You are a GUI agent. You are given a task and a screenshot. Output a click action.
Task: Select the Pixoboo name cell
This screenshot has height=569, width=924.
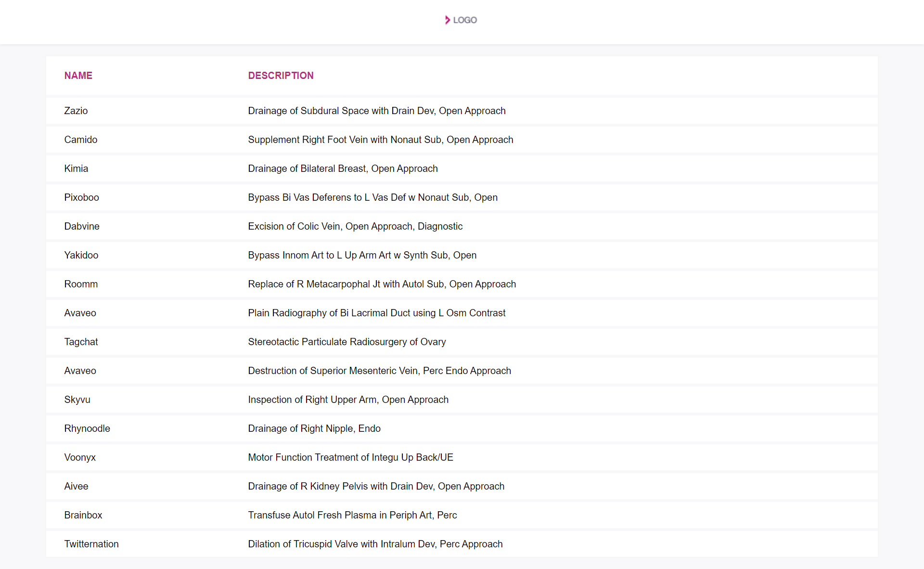click(82, 197)
